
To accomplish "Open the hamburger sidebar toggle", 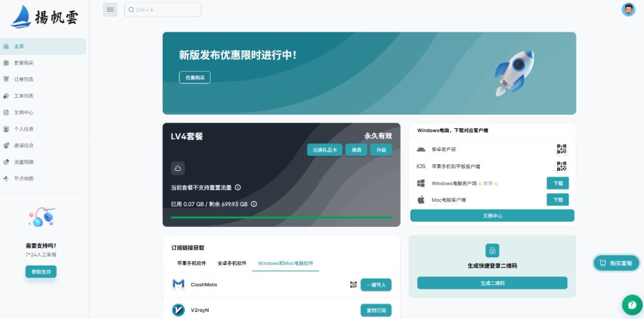I will pos(110,10).
